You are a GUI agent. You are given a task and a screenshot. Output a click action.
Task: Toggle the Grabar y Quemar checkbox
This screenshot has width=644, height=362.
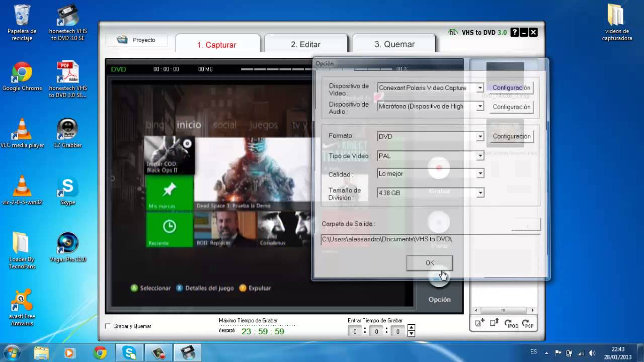coord(107,326)
